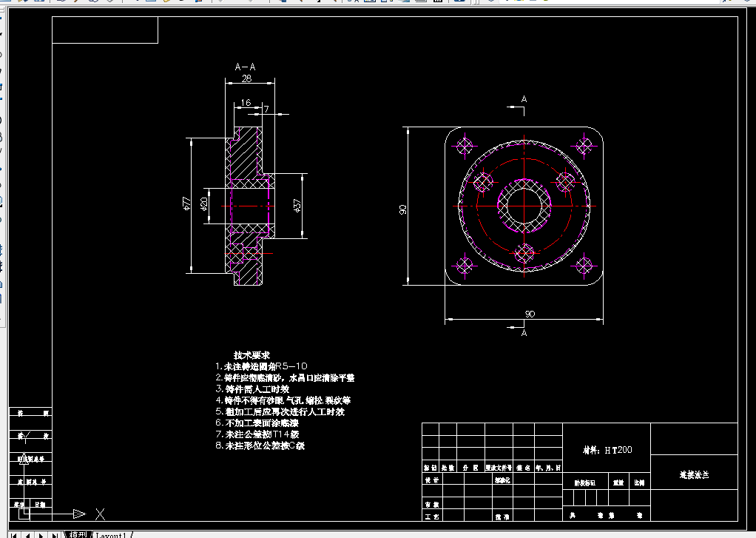The width and height of the screenshot is (756, 538).
Task: Pick the A section marker below the flange
Action: click(x=524, y=333)
